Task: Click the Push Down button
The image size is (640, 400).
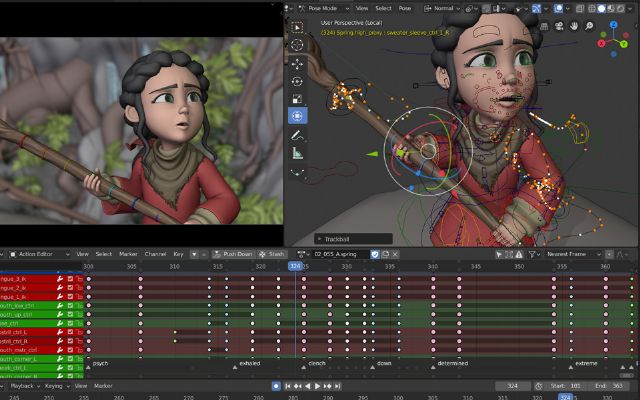Action: pos(233,254)
